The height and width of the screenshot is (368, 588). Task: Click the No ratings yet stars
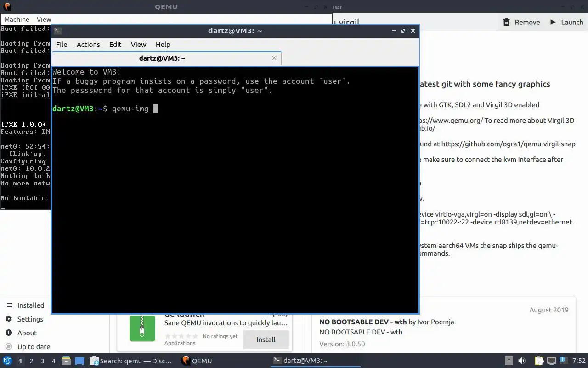(x=182, y=336)
